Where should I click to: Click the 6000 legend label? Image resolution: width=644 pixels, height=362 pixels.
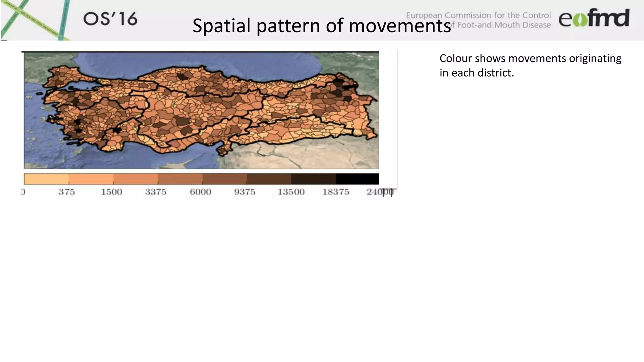(x=200, y=192)
